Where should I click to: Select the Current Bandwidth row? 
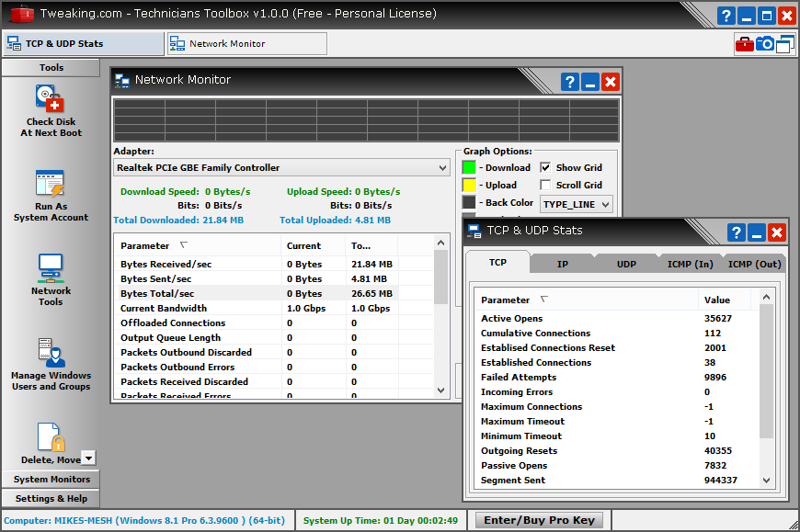click(274, 309)
